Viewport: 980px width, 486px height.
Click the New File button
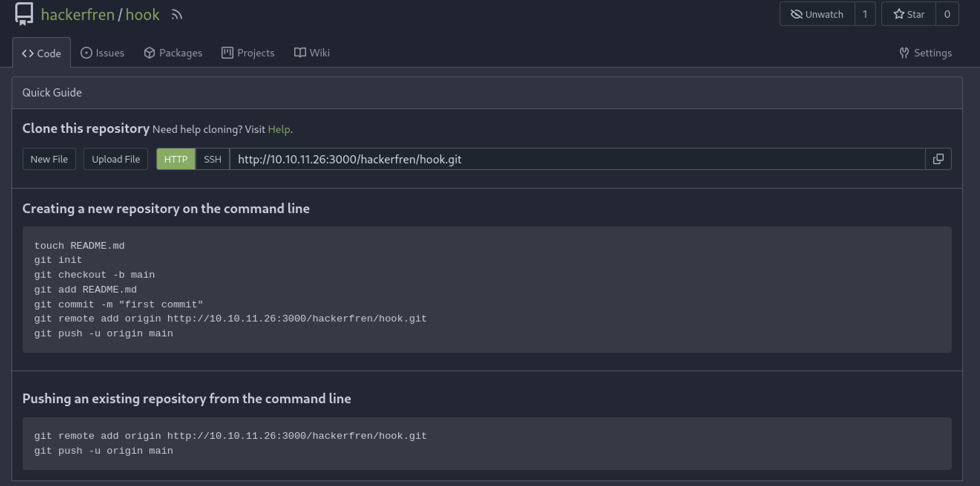point(49,159)
